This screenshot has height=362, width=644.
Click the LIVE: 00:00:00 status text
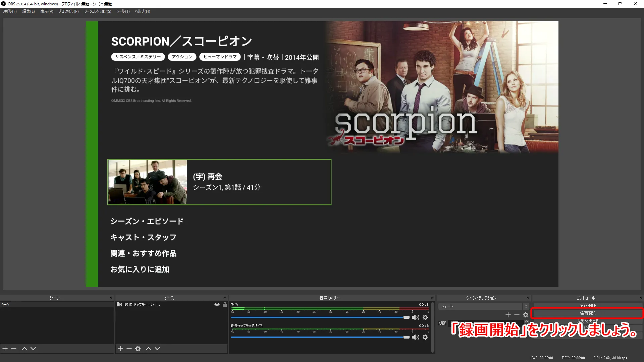[x=541, y=358]
